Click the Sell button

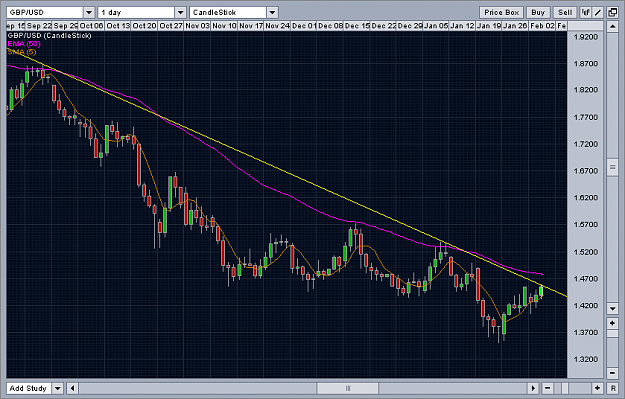(x=565, y=12)
